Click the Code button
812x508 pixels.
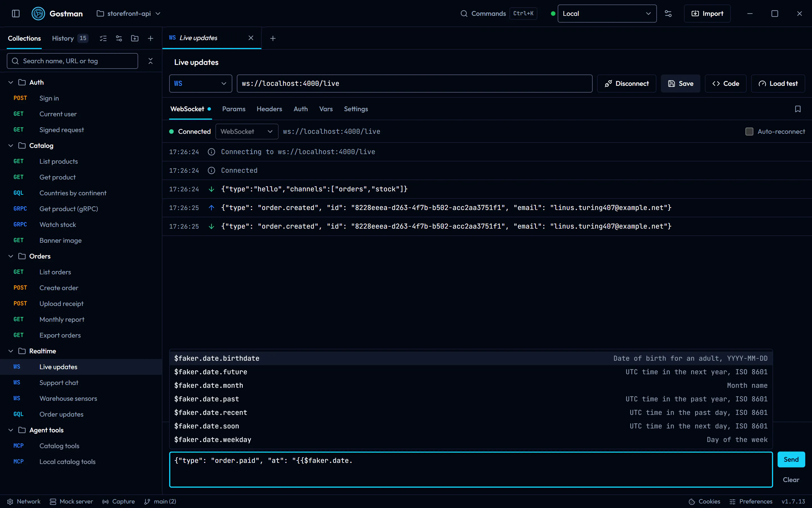click(x=725, y=83)
